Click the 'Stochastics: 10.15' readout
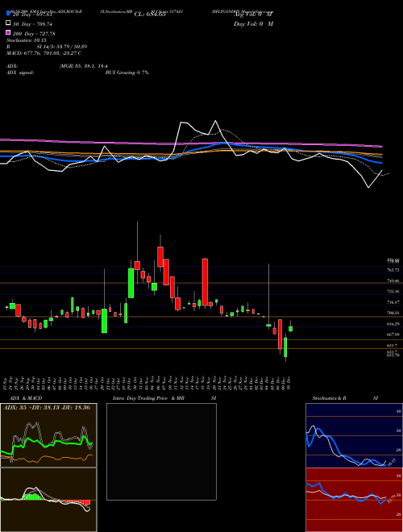 click(x=26, y=40)
